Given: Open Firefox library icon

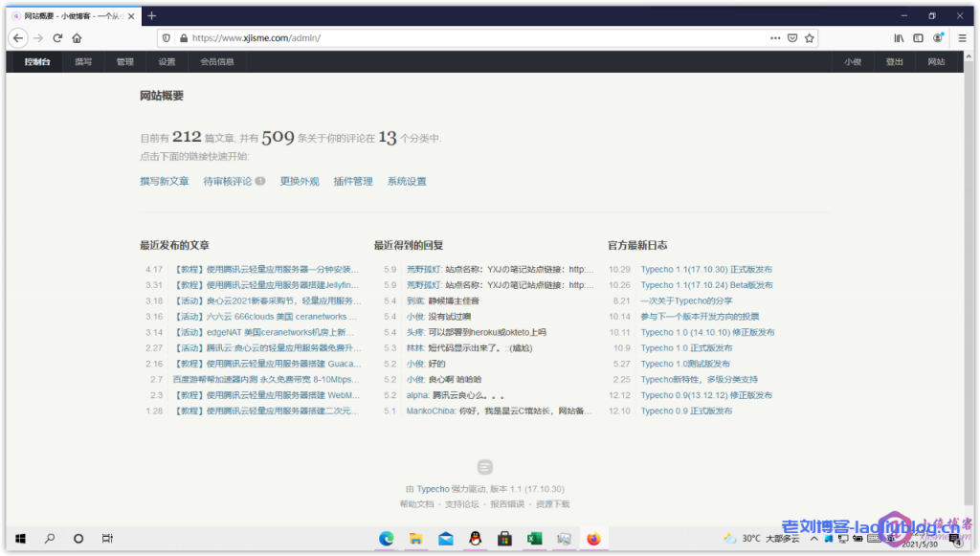Looking at the screenshot, I should [x=899, y=38].
